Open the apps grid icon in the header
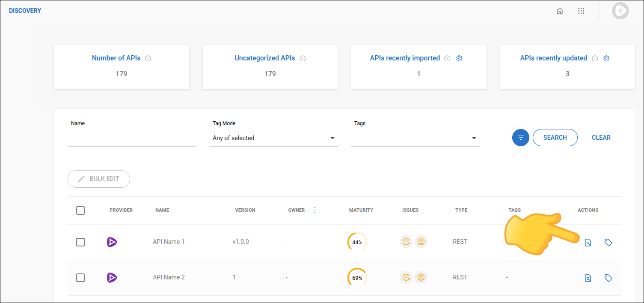 click(581, 11)
